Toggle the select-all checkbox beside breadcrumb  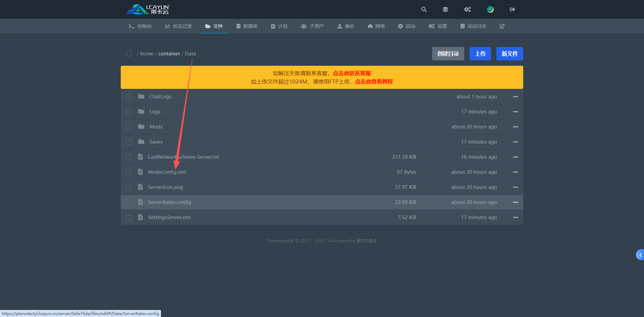129,54
